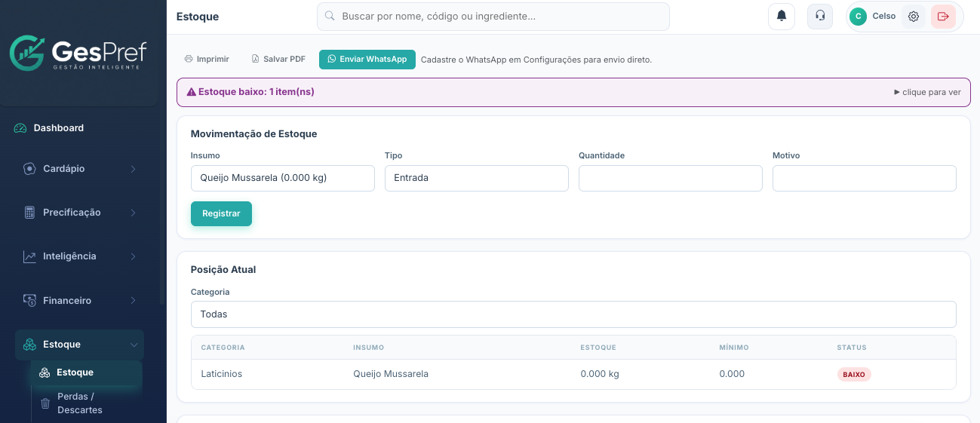Open the Tipo dropdown showing Entrada
The image size is (980, 423).
pos(477,179)
